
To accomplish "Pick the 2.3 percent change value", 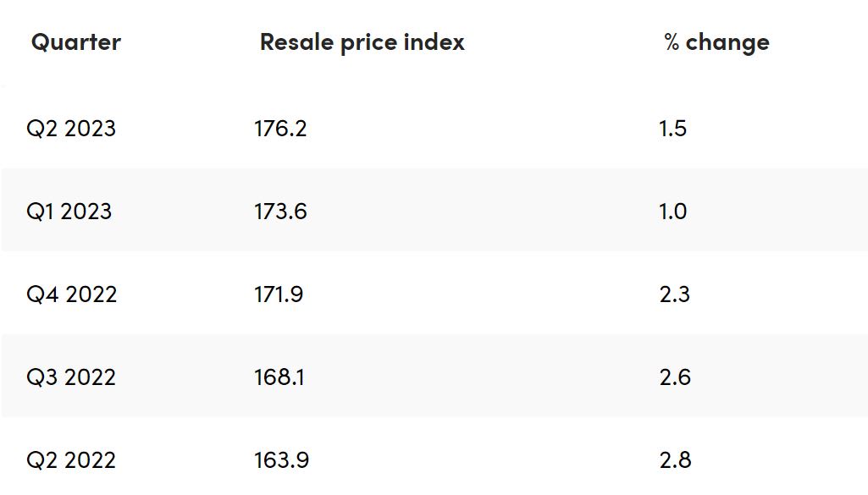I will click(674, 294).
